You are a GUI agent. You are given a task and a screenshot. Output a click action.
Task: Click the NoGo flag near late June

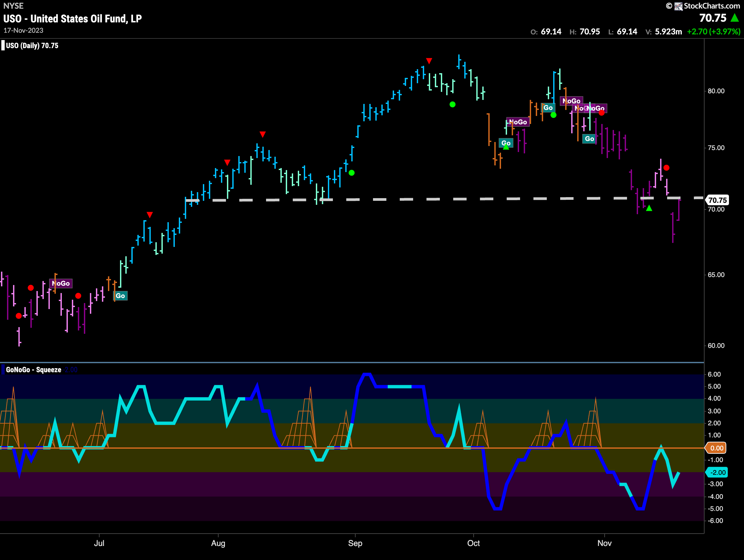(61, 284)
